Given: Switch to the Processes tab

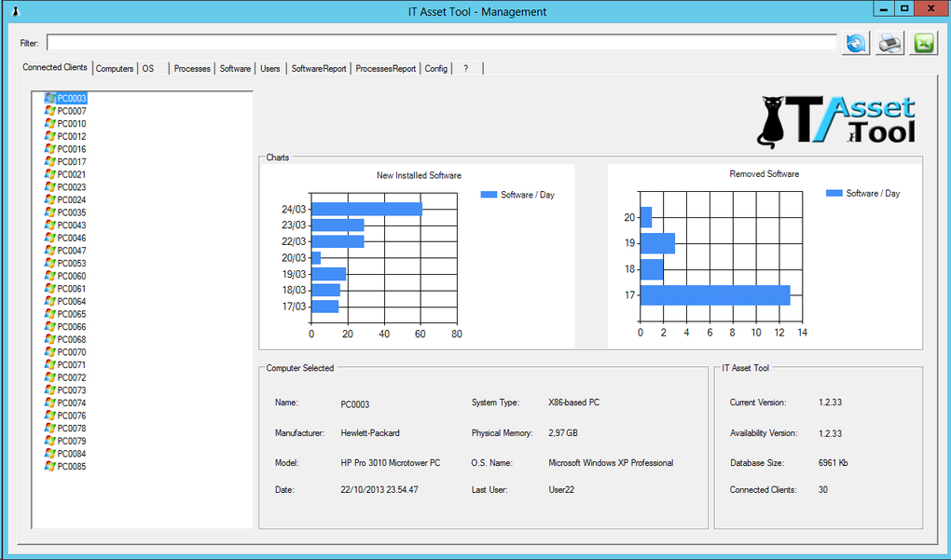Looking at the screenshot, I should pos(192,68).
